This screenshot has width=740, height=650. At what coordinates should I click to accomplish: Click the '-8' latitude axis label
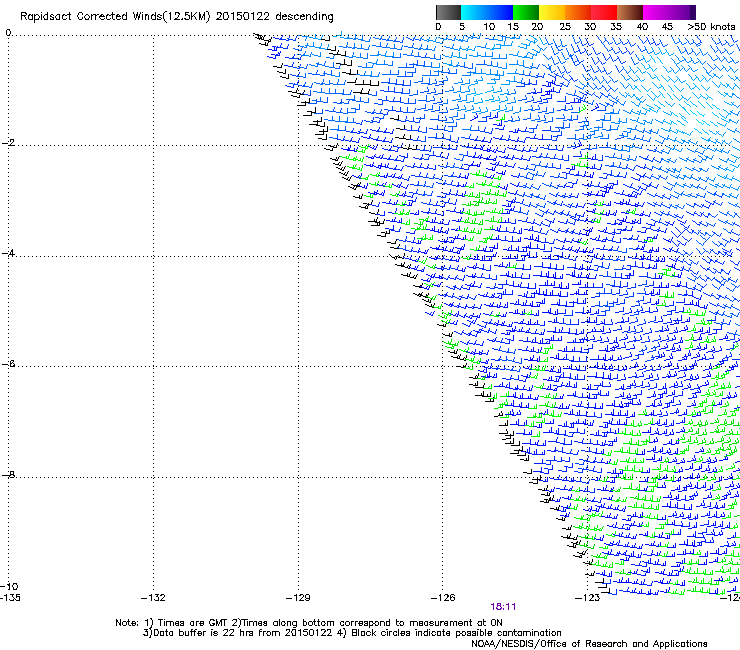coord(8,475)
